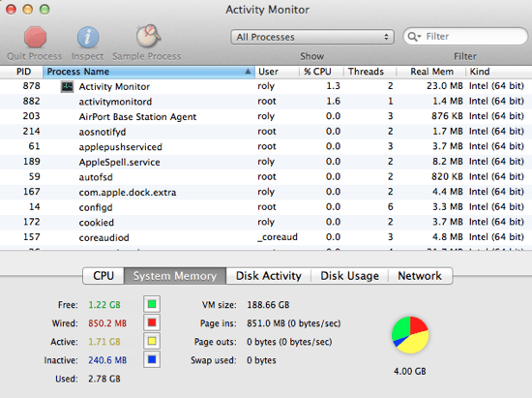Click the Active 1.71 GB value
532x398 pixels.
[104, 342]
